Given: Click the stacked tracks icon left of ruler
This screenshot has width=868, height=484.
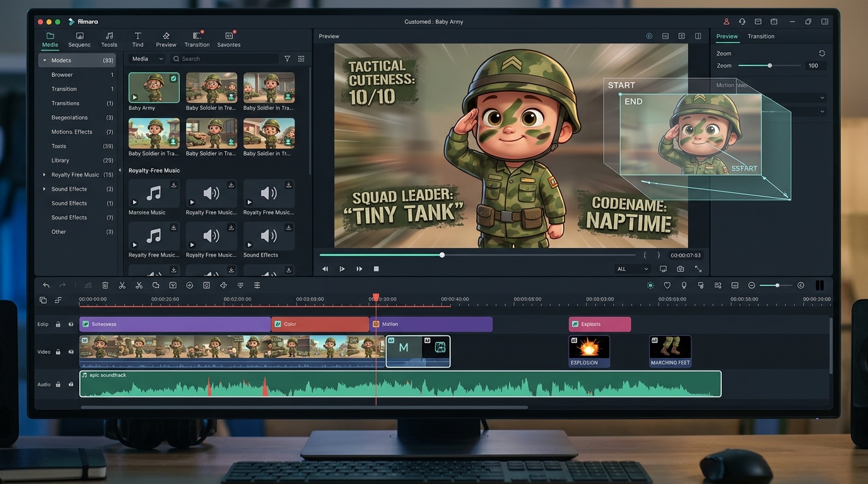Looking at the screenshot, I should click(43, 300).
